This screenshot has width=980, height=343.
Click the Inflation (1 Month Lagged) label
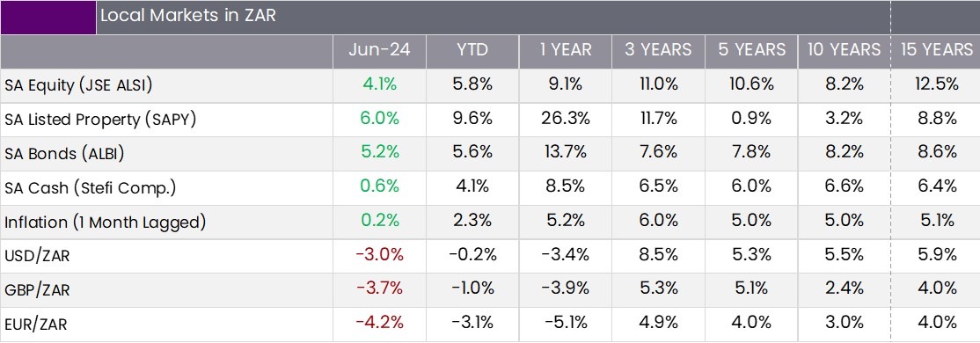(x=105, y=223)
